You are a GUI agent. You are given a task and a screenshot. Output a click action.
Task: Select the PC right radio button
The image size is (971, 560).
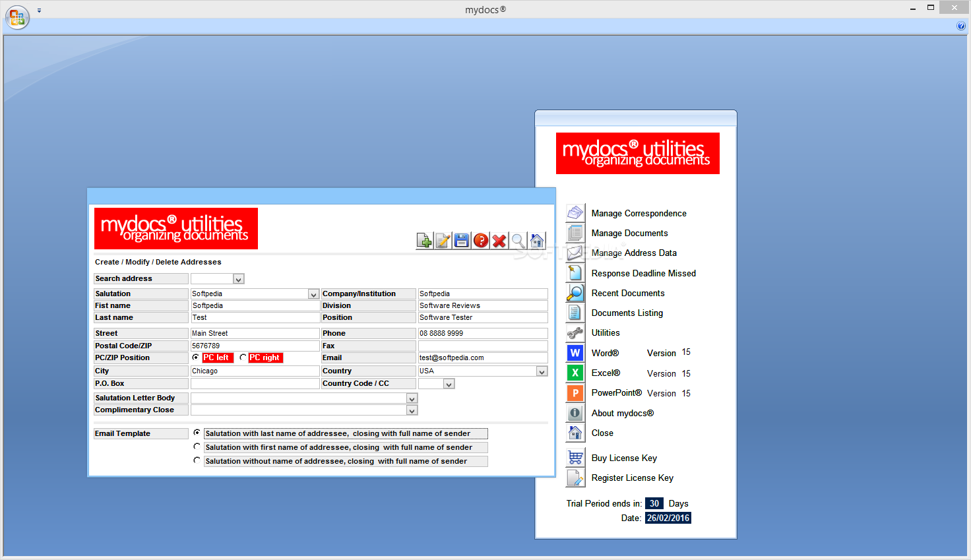243,358
